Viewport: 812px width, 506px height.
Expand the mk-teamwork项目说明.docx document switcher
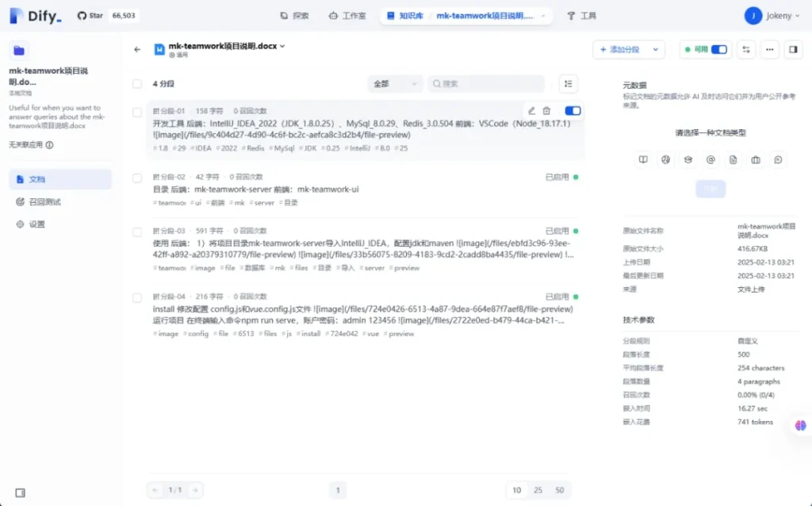pos(282,46)
